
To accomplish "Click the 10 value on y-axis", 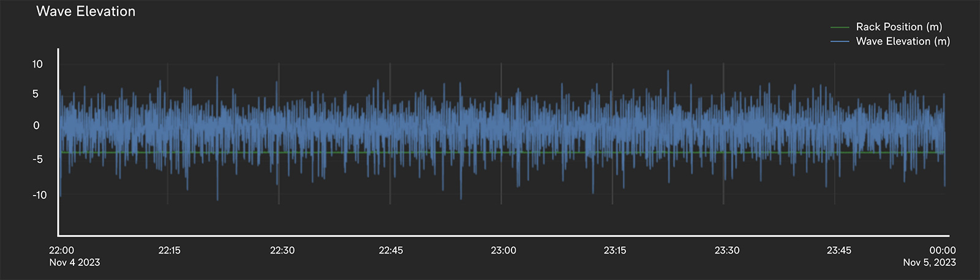I will [37, 64].
